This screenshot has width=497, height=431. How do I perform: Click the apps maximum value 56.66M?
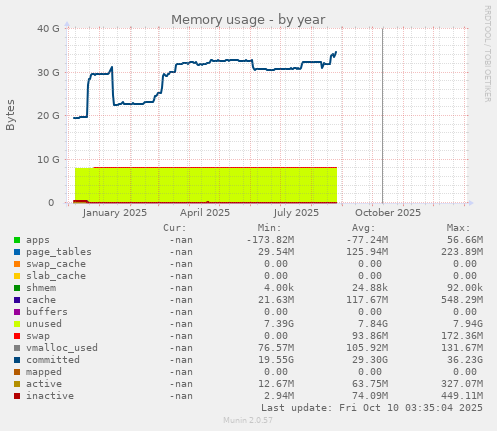point(465,240)
